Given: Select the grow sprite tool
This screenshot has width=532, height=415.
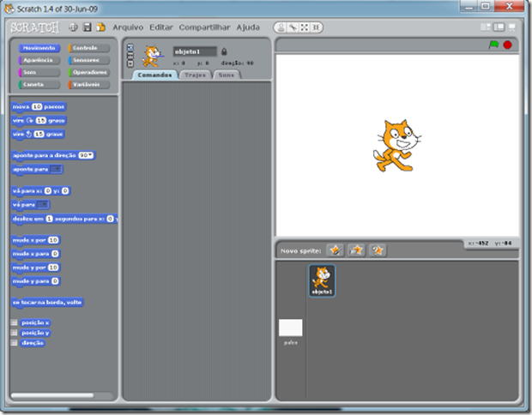Looking at the screenshot, I should (304, 27).
